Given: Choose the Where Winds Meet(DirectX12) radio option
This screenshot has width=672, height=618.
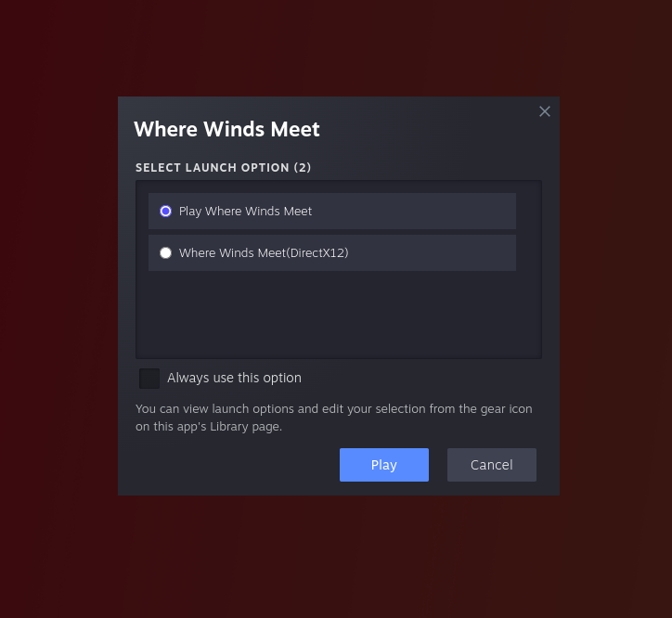Looking at the screenshot, I should pyautogui.click(x=165, y=252).
